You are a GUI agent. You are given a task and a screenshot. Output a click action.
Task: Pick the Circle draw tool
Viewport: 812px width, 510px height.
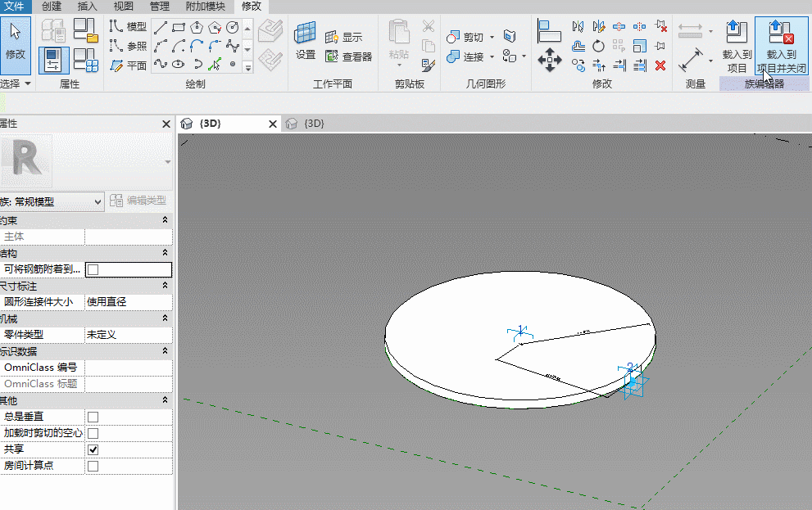click(x=233, y=27)
